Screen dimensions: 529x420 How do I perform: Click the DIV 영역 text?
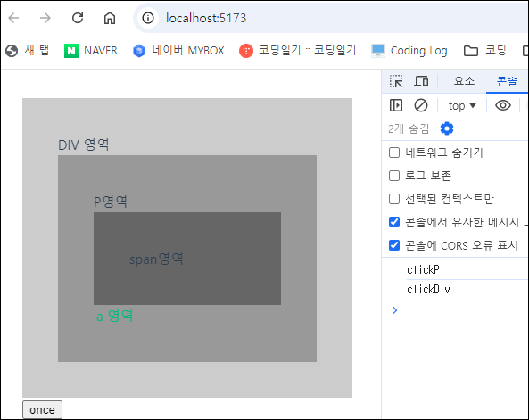coord(83,144)
